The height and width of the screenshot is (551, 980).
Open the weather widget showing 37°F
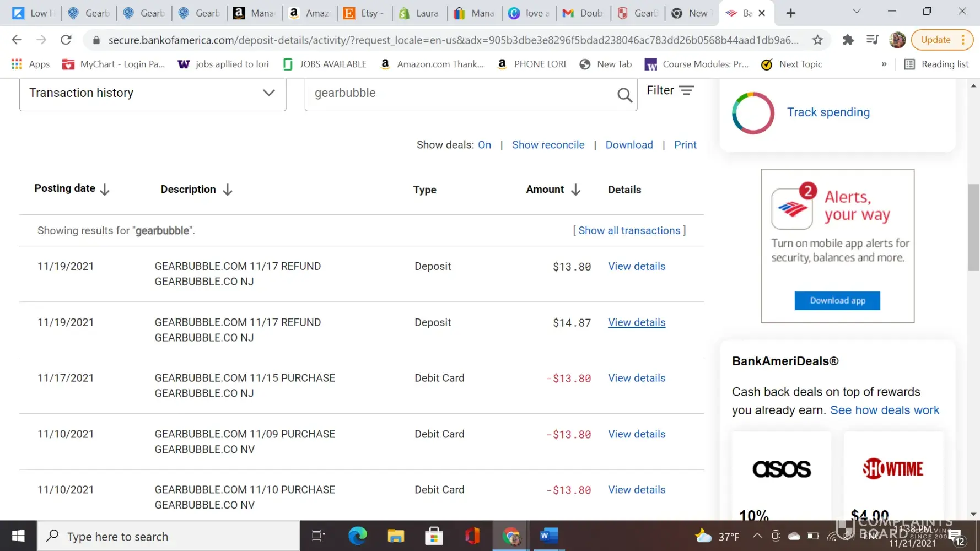(x=717, y=536)
